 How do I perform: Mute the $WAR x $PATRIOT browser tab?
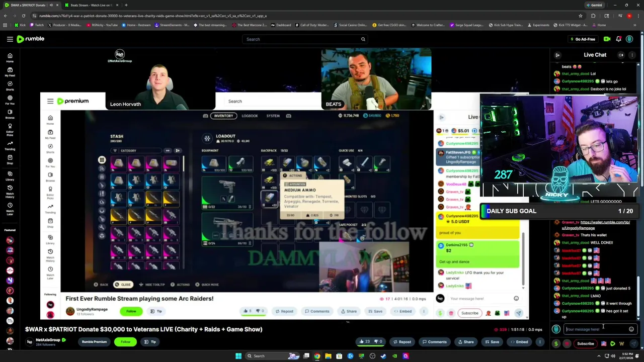click(x=51, y=5)
